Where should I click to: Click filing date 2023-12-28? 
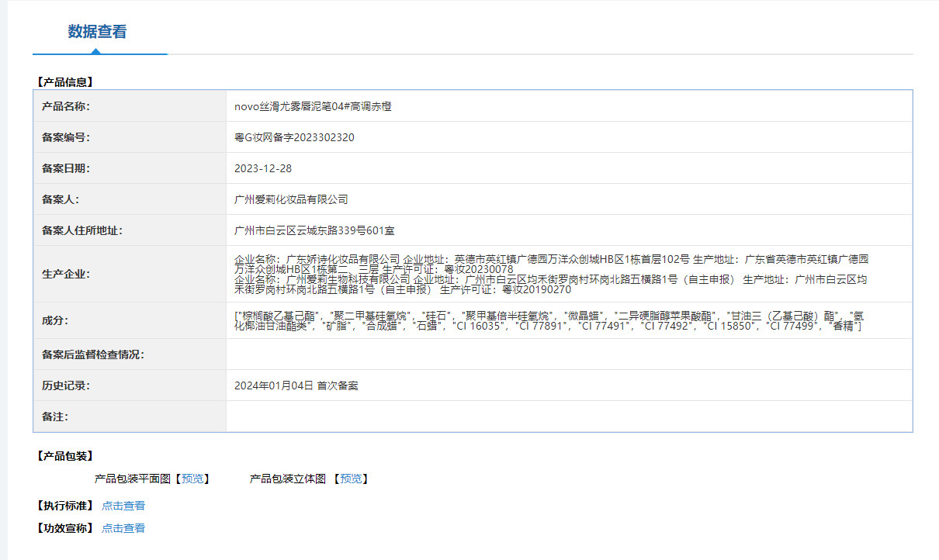click(263, 168)
